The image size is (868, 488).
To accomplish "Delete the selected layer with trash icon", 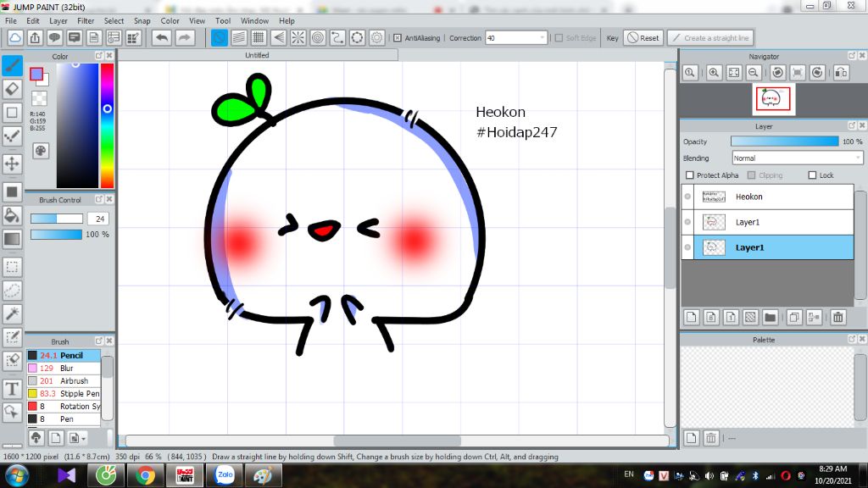I will [x=838, y=317].
